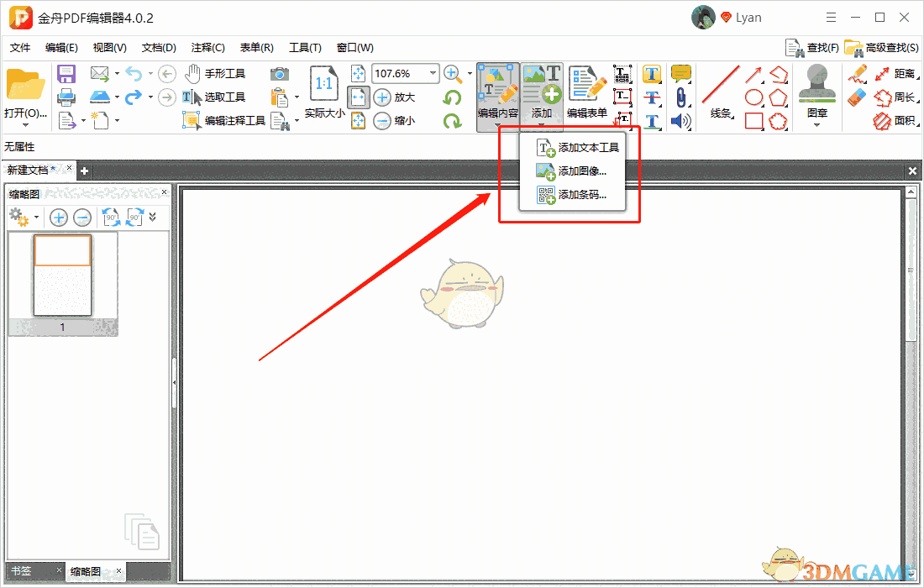Activate the pencil freehand drawing tool

pyautogui.click(x=858, y=74)
